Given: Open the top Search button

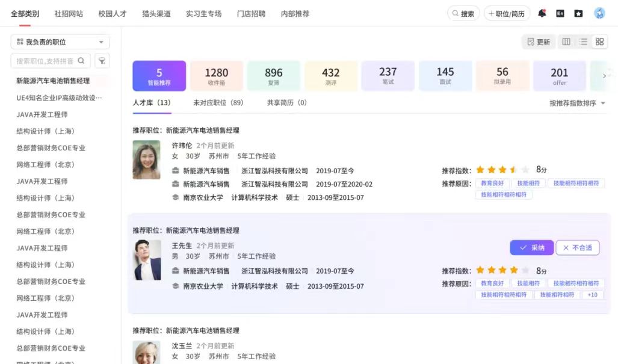Looking at the screenshot, I should [x=463, y=13].
